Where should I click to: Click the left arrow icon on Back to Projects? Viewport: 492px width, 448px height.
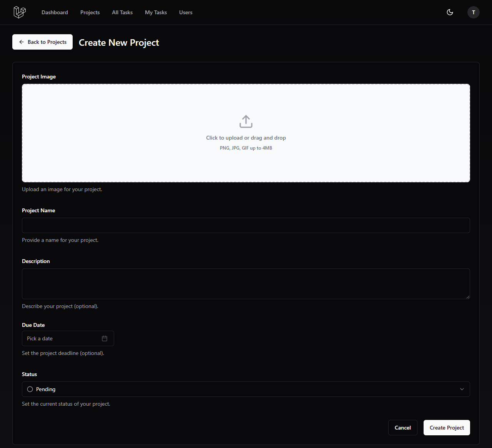pyautogui.click(x=22, y=42)
